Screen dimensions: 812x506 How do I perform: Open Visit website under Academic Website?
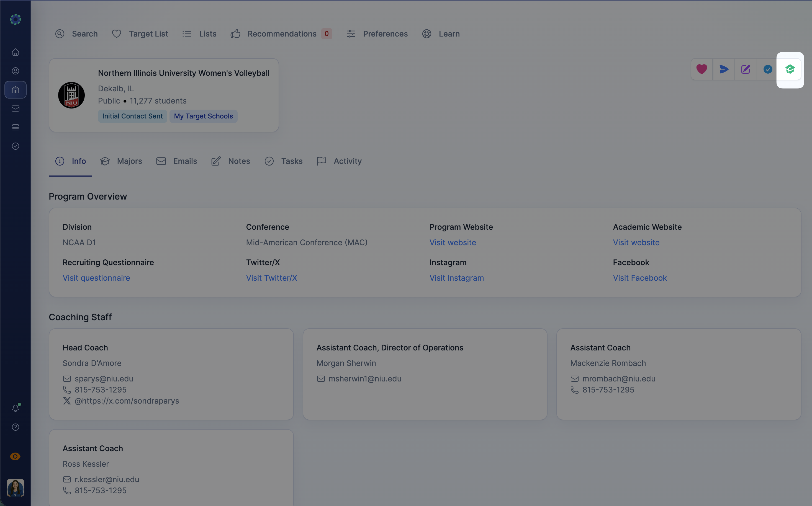click(636, 242)
